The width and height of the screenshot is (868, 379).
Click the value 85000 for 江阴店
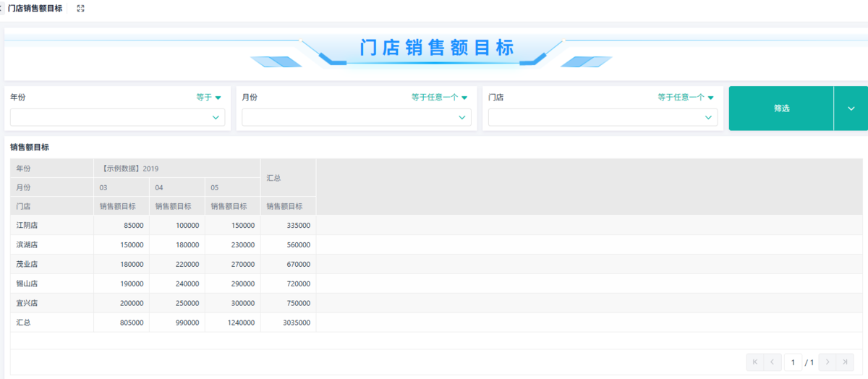[x=134, y=226]
